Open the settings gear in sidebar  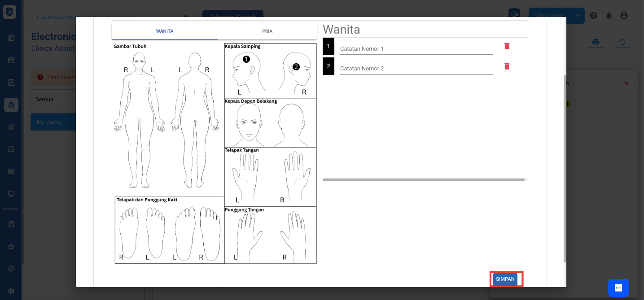click(11, 291)
